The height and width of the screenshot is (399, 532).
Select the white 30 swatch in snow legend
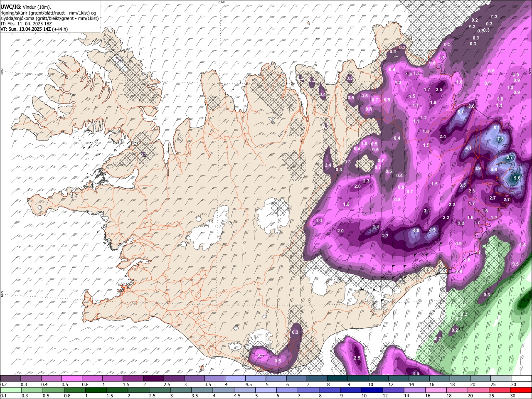521,379
